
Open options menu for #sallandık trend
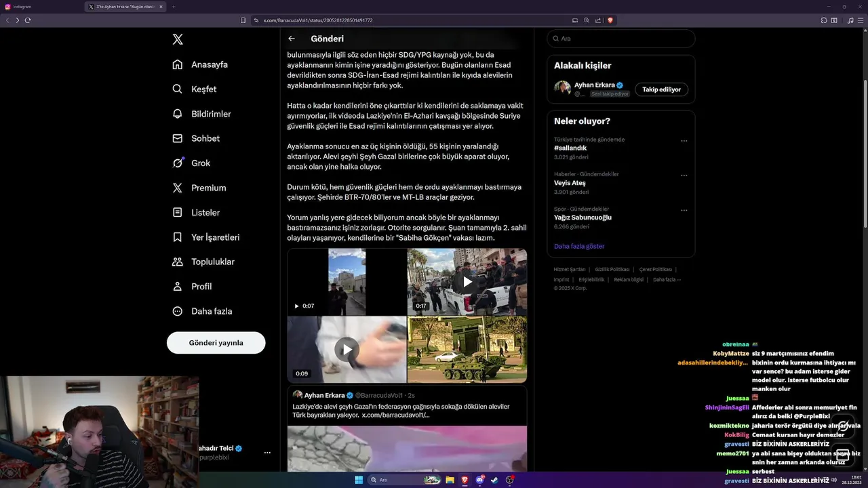pos(684,141)
